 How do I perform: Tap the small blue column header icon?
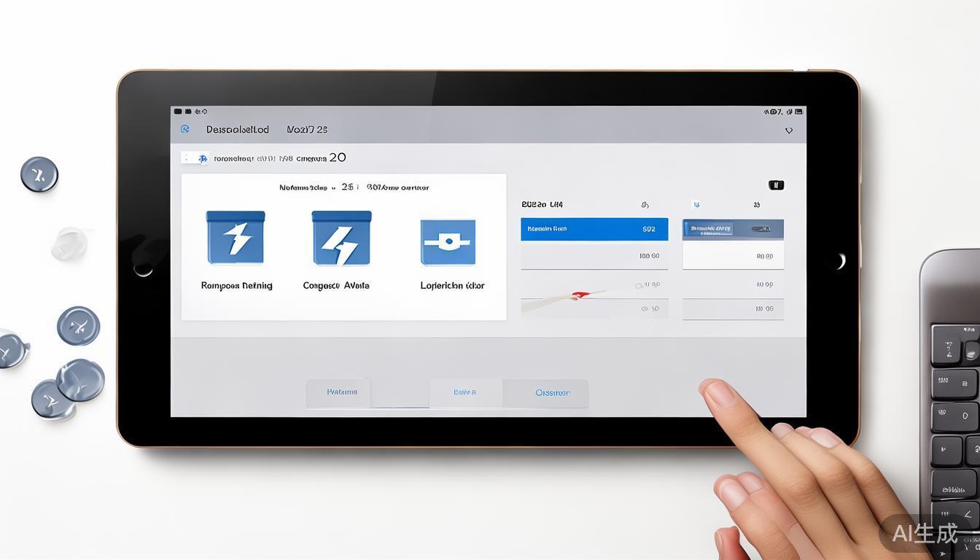pos(696,205)
